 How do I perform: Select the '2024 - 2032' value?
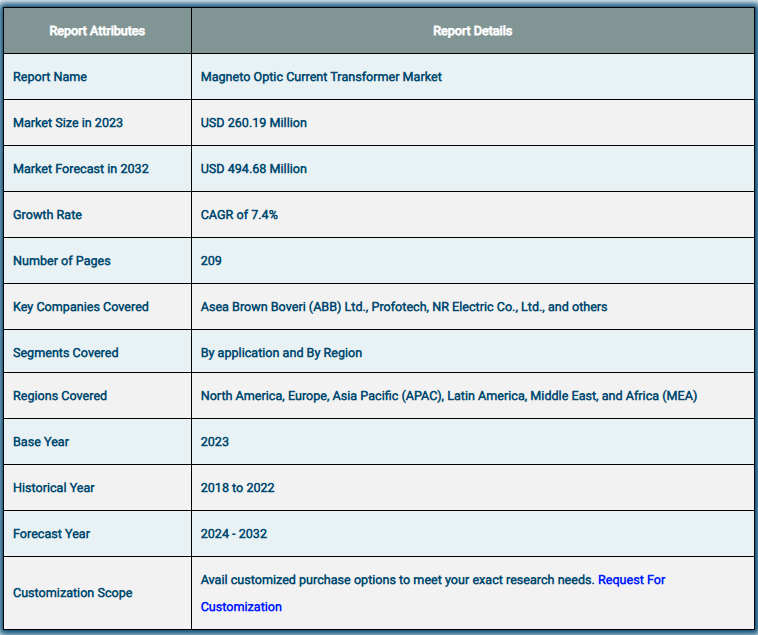pos(233,534)
